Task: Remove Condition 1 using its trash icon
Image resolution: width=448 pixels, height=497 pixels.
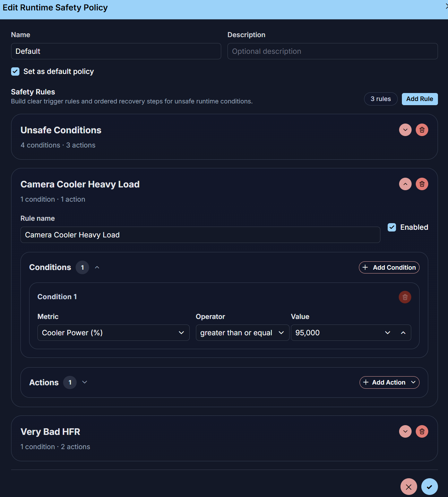Action: tap(405, 297)
